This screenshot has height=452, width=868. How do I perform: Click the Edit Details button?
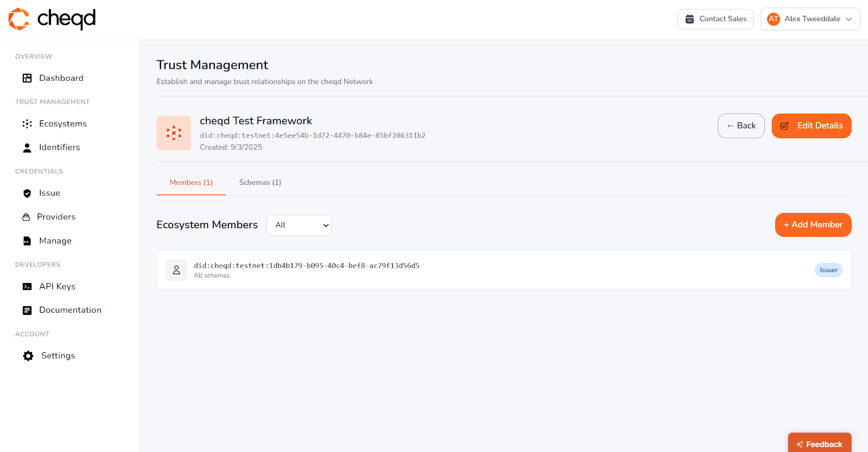[x=811, y=126]
